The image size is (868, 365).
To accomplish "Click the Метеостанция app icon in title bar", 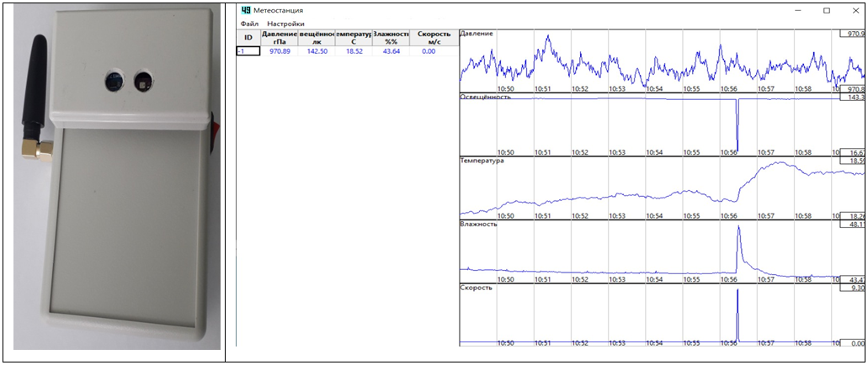I will pos(246,10).
